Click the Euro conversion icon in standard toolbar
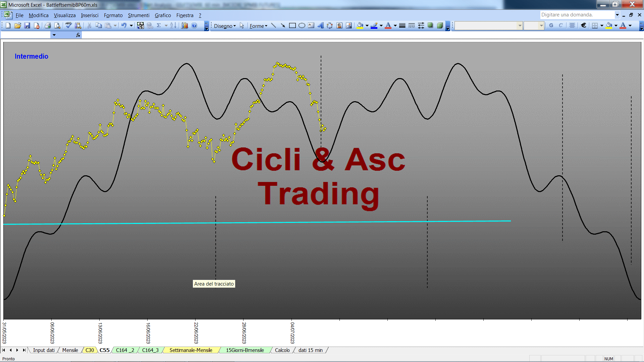 [x=141, y=25]
